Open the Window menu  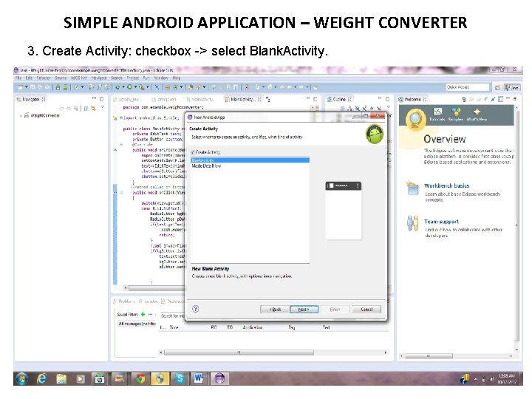click(161, 78)
